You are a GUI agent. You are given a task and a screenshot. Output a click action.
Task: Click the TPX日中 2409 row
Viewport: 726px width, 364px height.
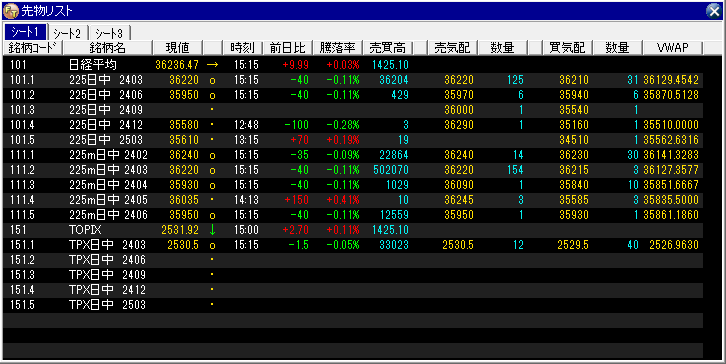click(x=353, y=275)
